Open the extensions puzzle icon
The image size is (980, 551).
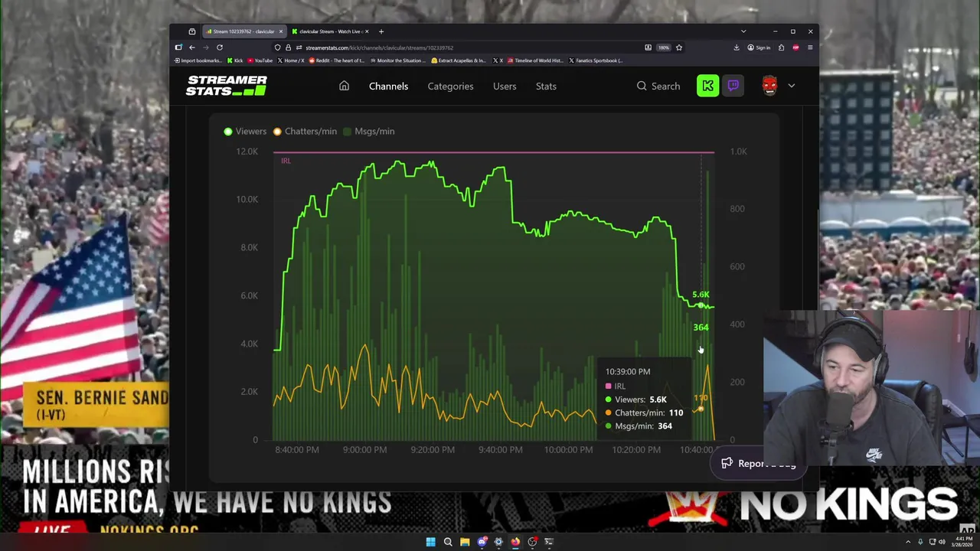[x=782, y=47]
